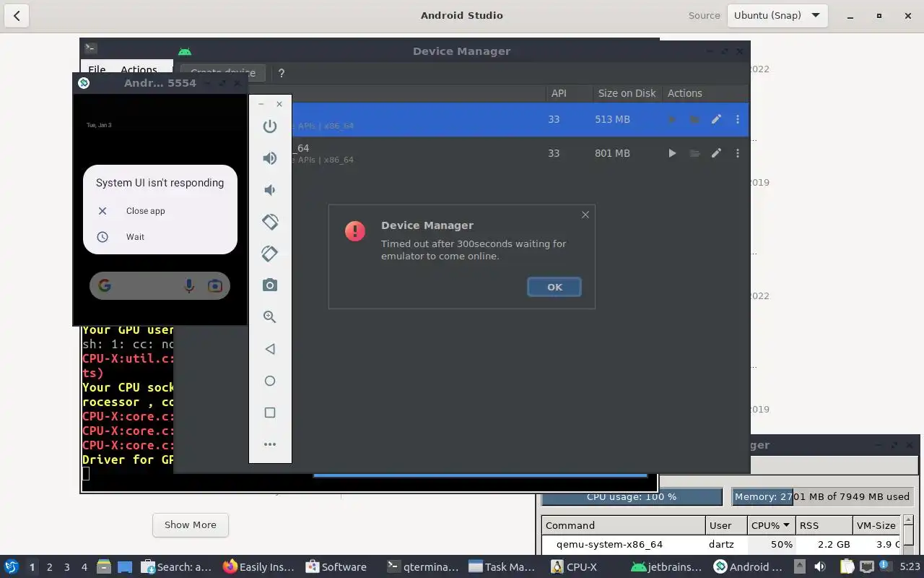The width and height of the screenshot is (924, 578).
Task: Click OK in timeout dialog
Action: (x=554, y=287)
